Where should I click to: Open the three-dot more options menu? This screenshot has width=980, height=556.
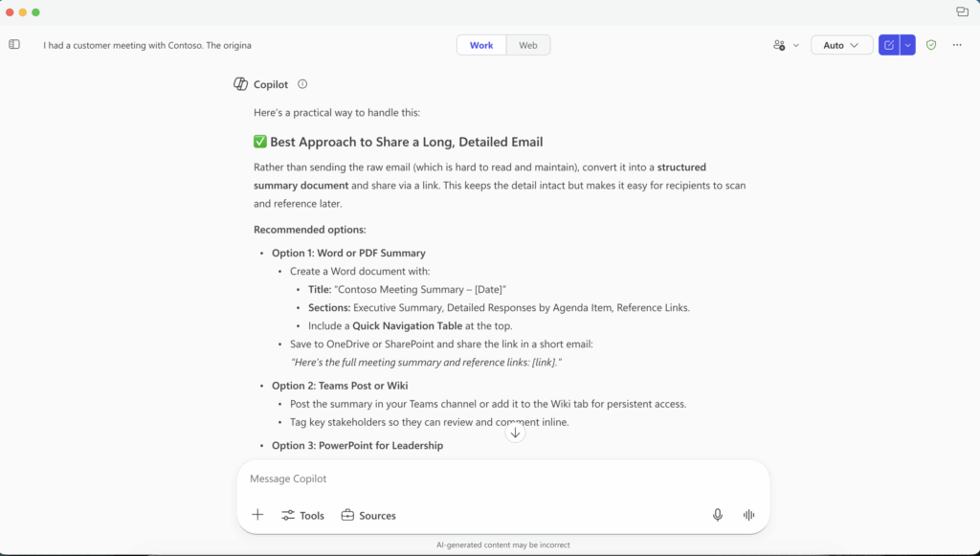957,45
